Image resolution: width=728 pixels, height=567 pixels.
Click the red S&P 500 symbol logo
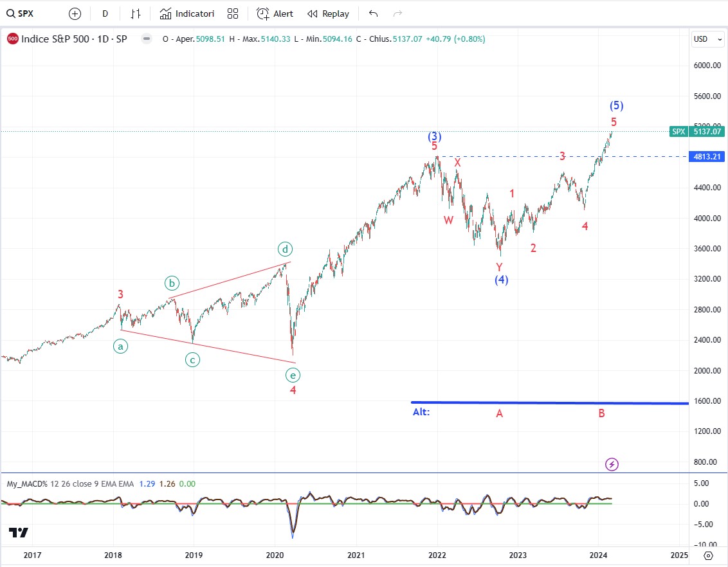pos(13,39)
